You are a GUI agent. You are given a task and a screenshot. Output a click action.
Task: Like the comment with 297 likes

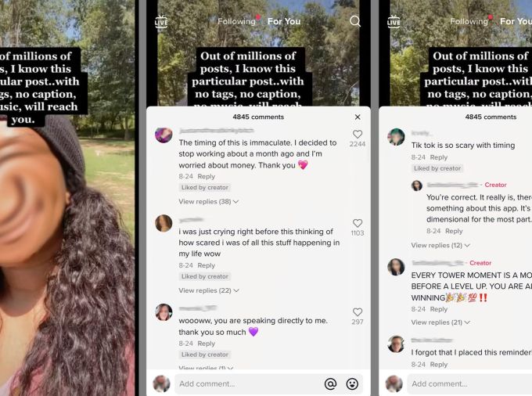coord(358,311)
